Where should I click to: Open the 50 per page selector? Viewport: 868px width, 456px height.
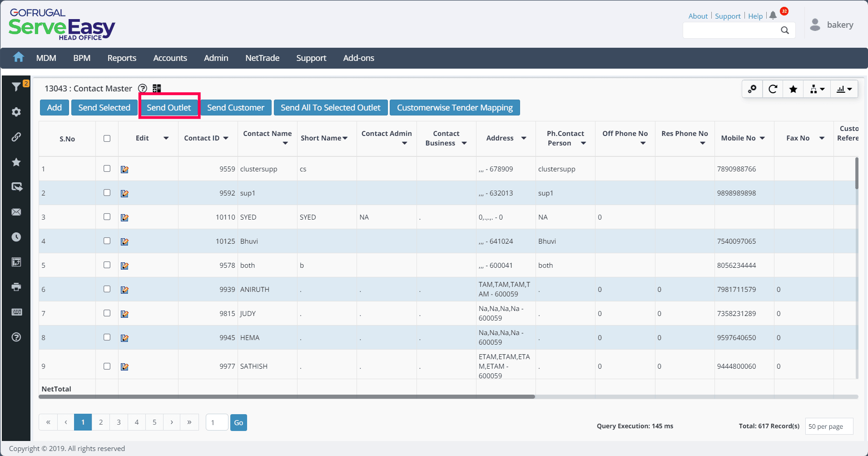tap(828, 426)
